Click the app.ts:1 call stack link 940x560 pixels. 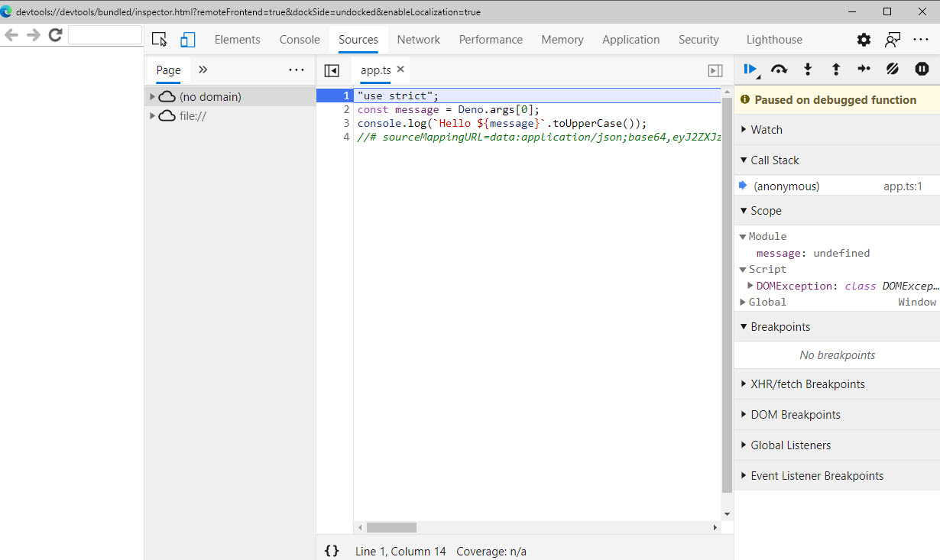pos(903,186)
